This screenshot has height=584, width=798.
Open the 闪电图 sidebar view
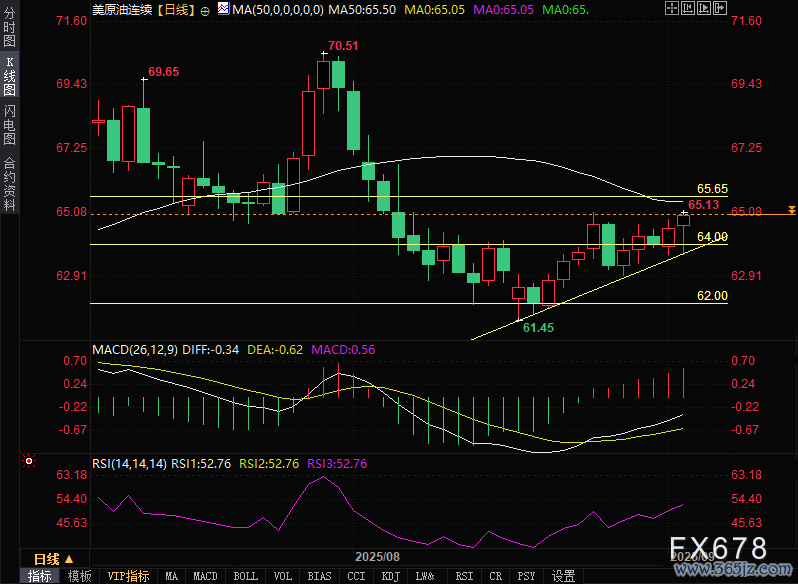10,125
